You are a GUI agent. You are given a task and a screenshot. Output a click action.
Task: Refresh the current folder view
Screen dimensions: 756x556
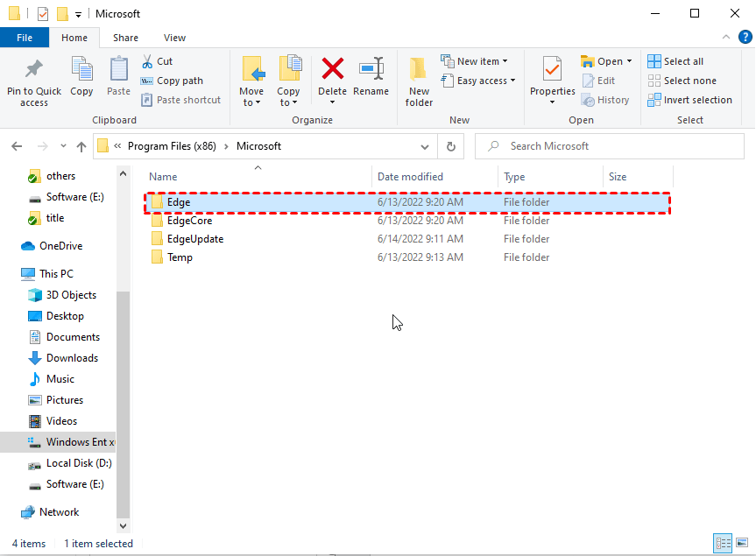[451, 146]
